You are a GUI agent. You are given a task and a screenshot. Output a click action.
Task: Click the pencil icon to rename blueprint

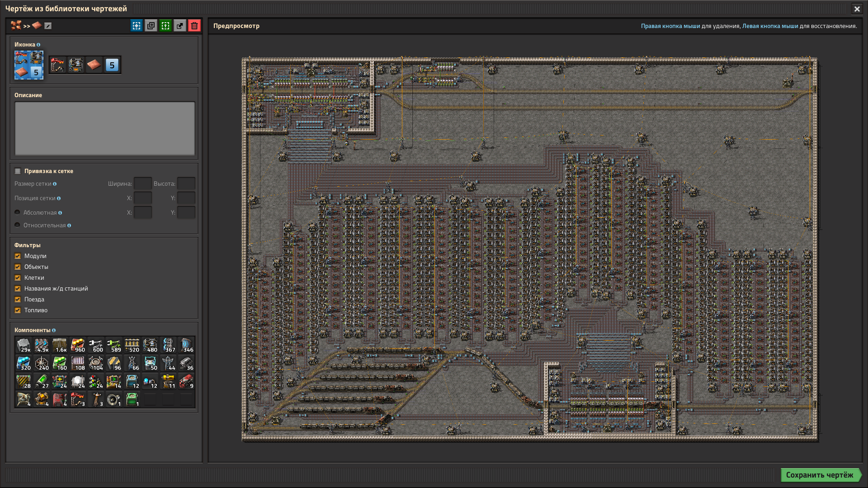tap(48, 26)
